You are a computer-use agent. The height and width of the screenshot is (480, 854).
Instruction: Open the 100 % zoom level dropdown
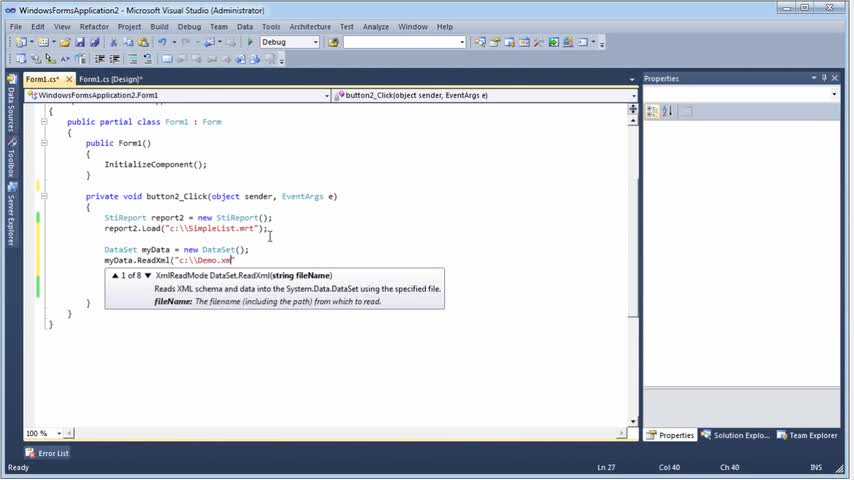(59, 433)
